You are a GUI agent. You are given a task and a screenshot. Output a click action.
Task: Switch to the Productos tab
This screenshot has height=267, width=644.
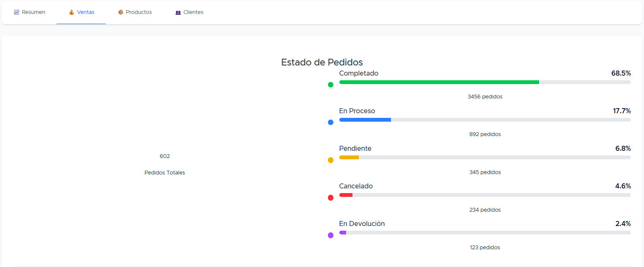pos(135,12)
